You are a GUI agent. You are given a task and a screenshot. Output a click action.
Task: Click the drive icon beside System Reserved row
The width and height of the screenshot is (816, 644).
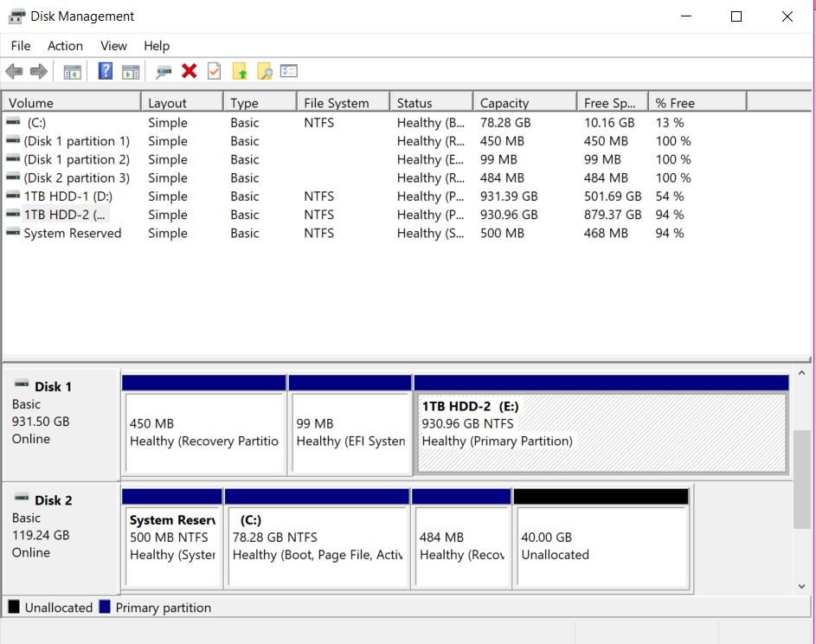tap(13, 233)
